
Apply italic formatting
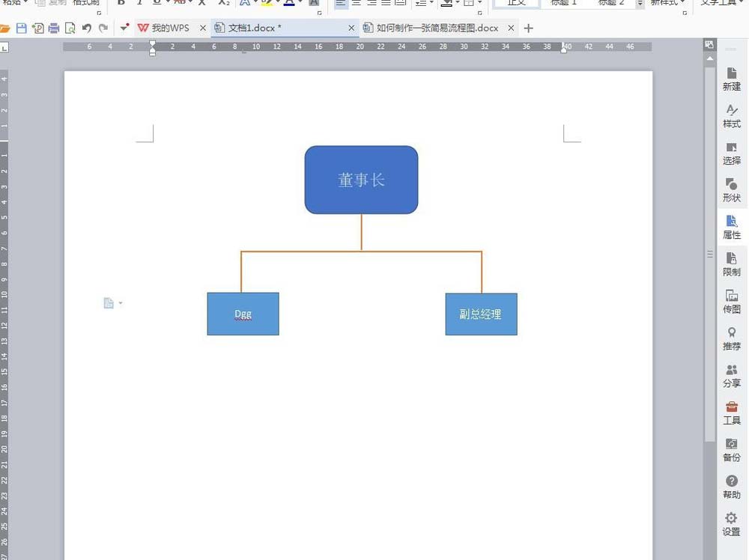point(139,3)
